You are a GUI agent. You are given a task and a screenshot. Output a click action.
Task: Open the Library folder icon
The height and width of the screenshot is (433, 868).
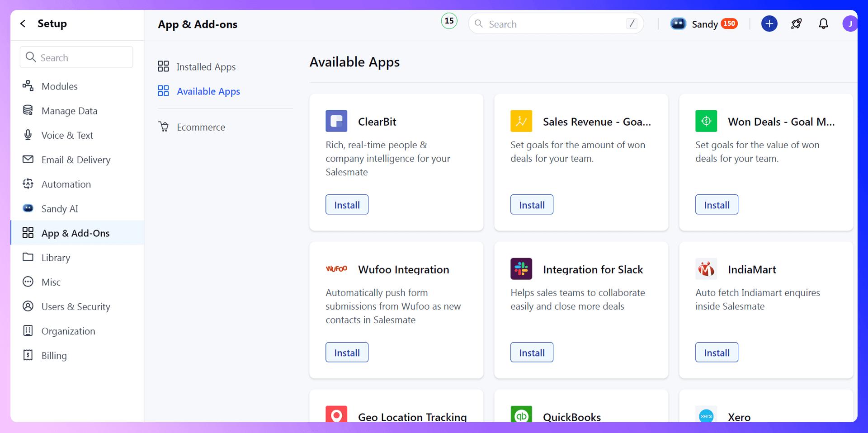pyautogui.click(x=28, y=257)
